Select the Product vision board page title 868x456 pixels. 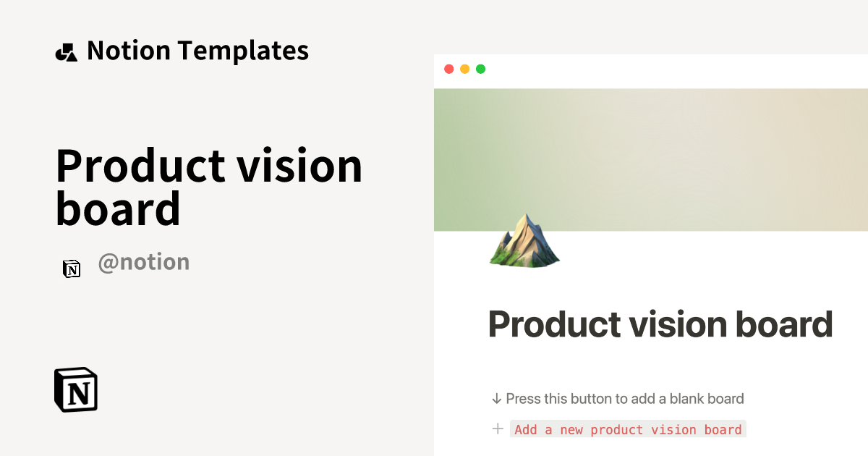point(660,324)
